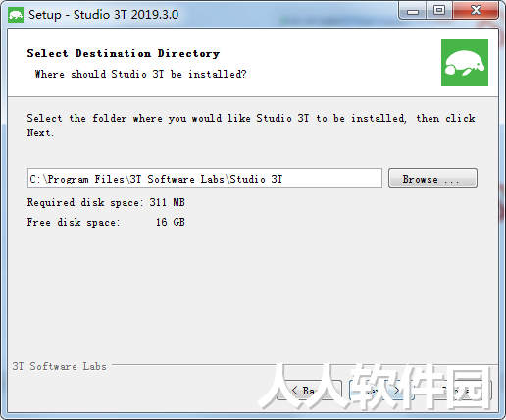Viewport: 506px width, 420px height.
Task: Proceed with the Next > button
Action: coord(381,391)
